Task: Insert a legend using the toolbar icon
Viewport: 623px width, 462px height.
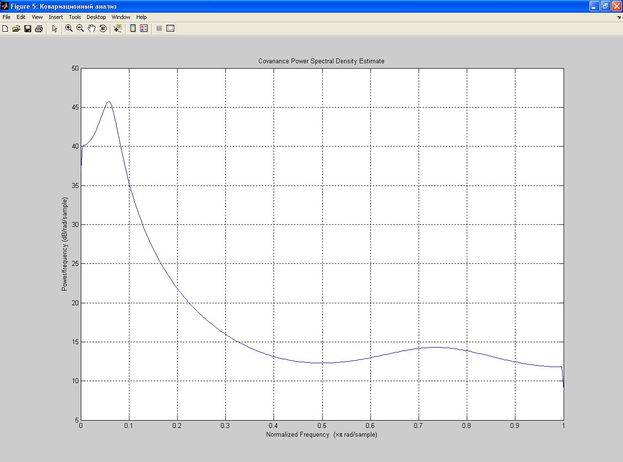Action: pos(144,29)
